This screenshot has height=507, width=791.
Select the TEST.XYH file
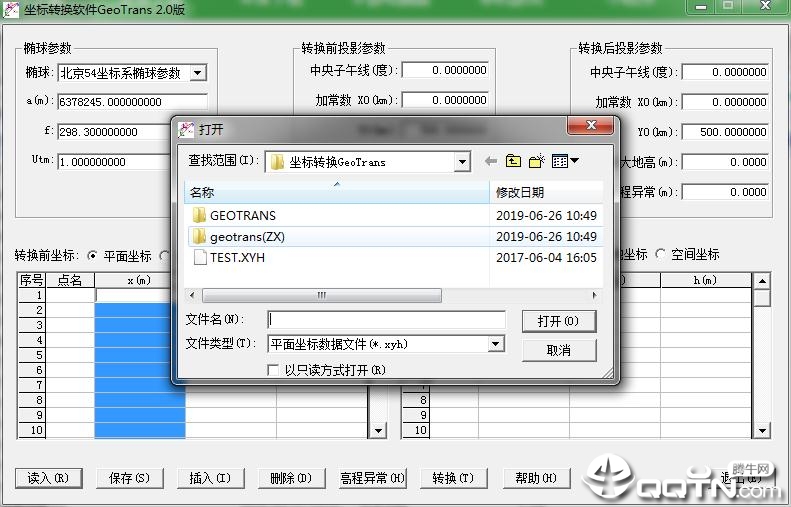[237, 257]
